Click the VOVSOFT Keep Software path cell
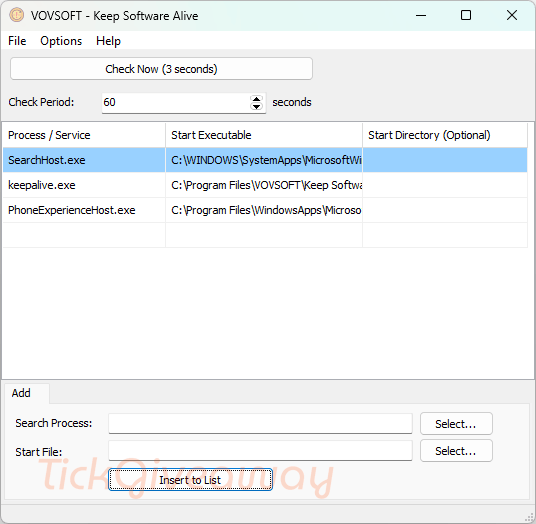 (264, 185)
